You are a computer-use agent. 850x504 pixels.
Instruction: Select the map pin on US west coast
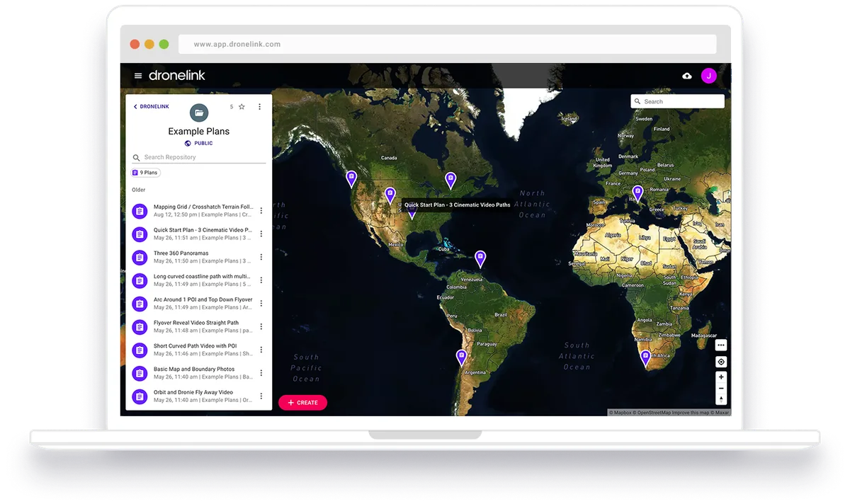[x=351, y=178]
